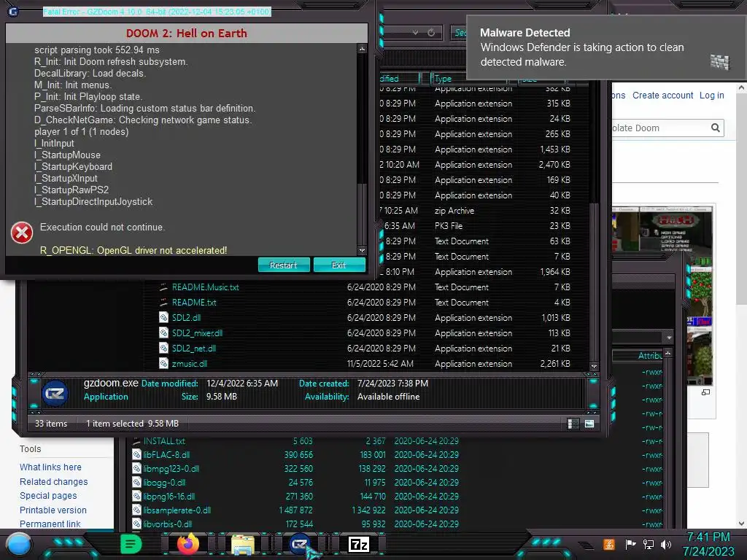Enlarge wiki thumbnail via magnify icon
747x560 pixels.
click(x=705, y=392)
